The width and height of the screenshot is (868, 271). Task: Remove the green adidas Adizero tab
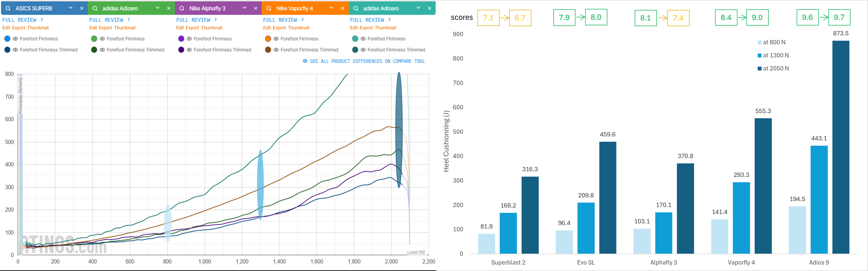pyautogui.click(x=169, y=8)
